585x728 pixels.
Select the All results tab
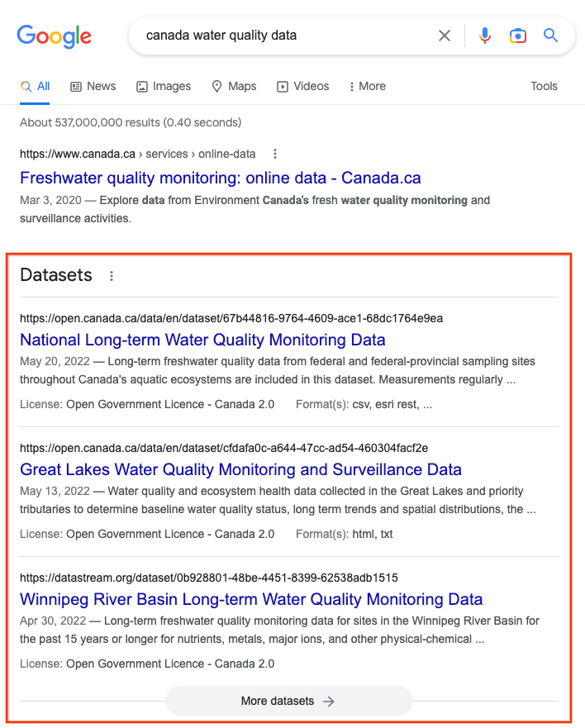(x=36, y=87)
